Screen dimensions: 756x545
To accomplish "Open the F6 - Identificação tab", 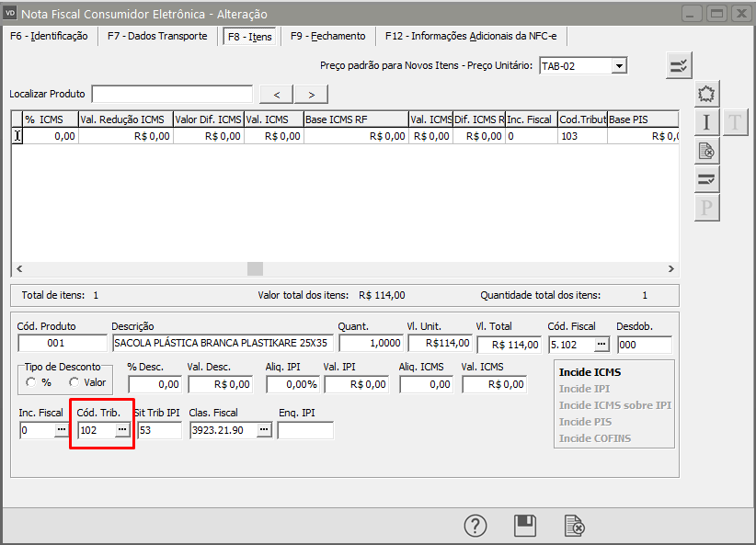I will click(49, 37).
